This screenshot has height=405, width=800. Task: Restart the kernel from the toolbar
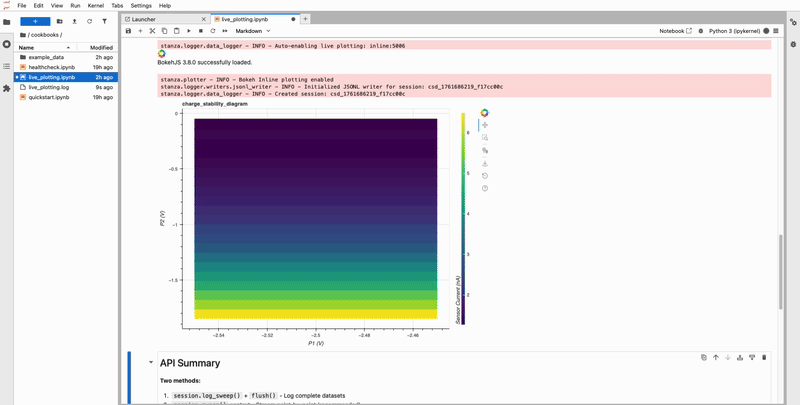click(x=213, y=31)
